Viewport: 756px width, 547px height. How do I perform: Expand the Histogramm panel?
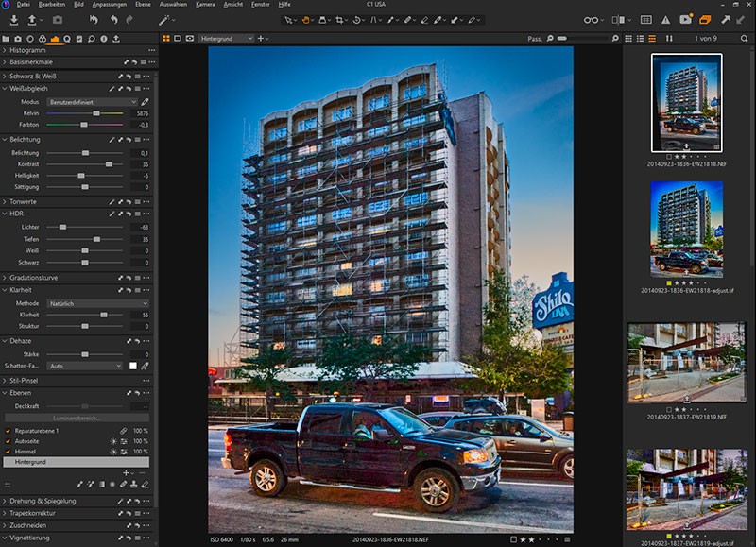pos(5,50)
